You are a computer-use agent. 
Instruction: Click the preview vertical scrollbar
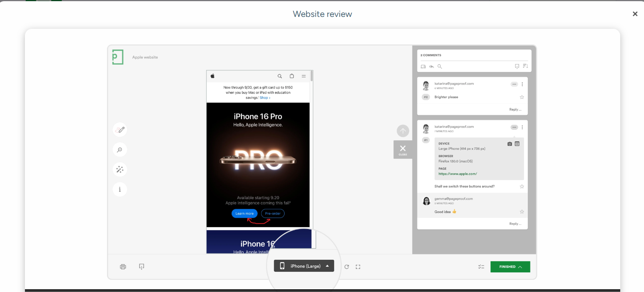pyautogui.click(x=312, y=76)
